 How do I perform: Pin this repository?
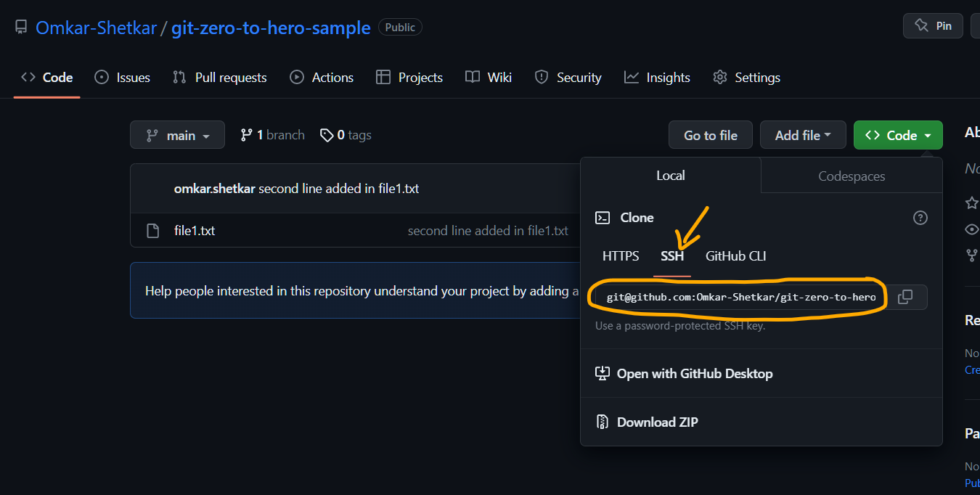pyautogui.click(x=933, y=26)
